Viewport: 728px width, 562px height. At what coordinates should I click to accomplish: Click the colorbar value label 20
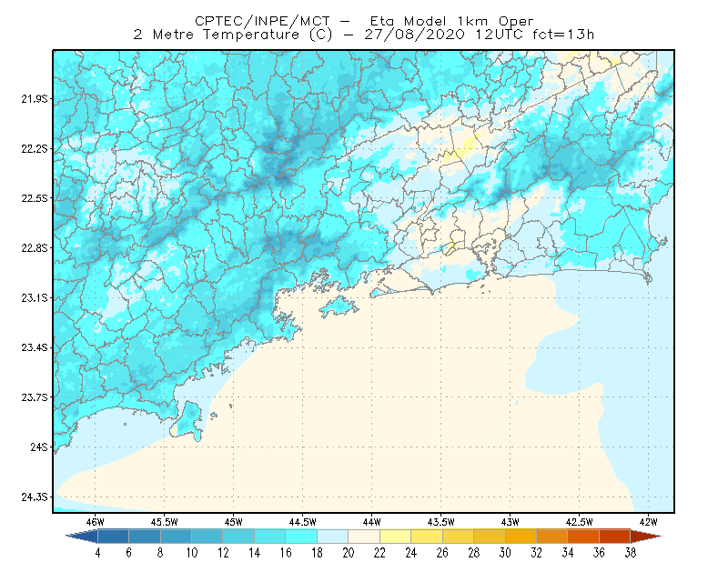[x=349, y=553]
